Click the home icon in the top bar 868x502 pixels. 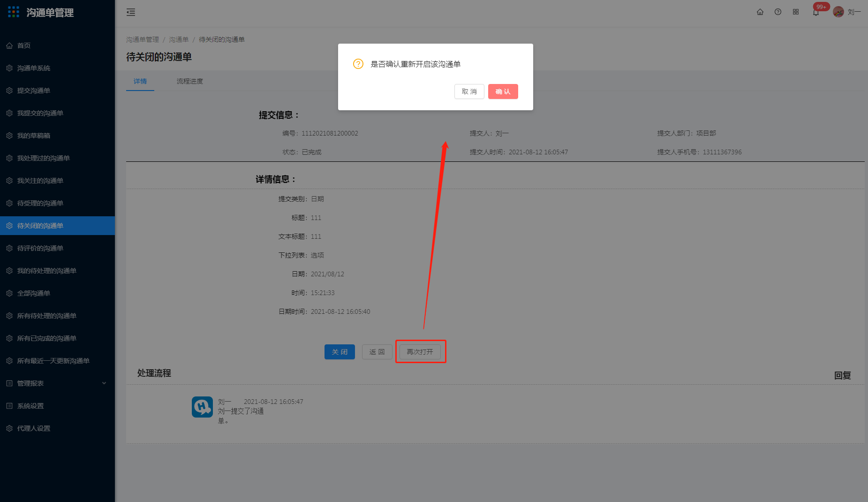click(760, 12)
